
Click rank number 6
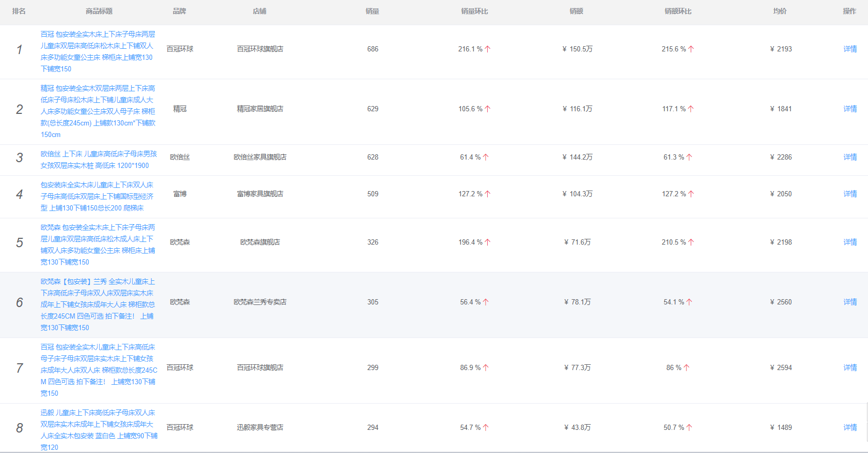[x=19, y=302]
